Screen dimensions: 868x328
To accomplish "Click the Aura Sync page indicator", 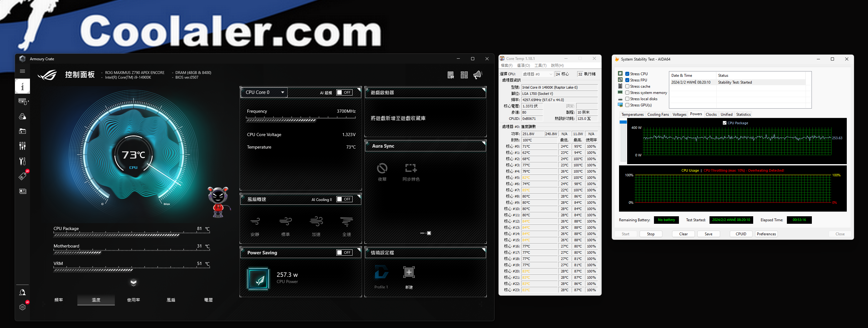I will 426,233.
